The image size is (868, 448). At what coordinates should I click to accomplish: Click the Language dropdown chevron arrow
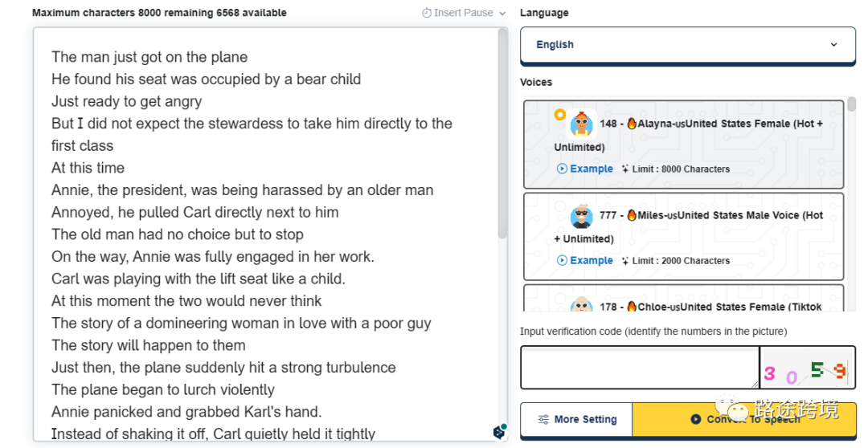click(833, 45)
